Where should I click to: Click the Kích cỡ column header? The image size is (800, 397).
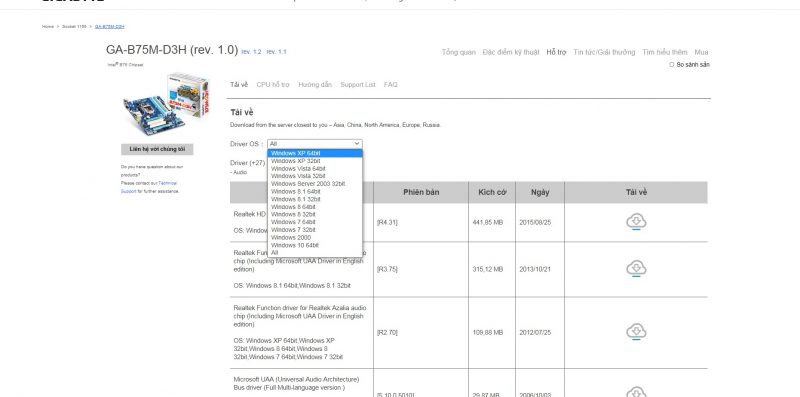(492, 192)
